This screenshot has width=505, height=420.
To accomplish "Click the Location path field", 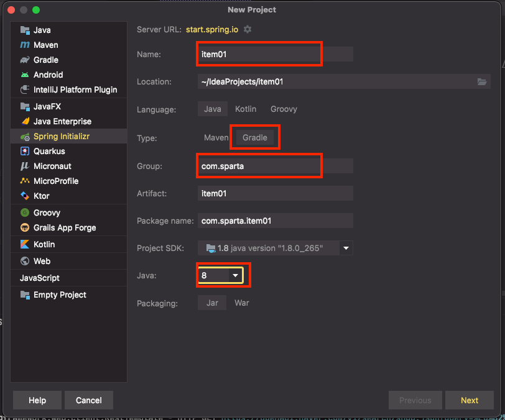I will point(344,82).
